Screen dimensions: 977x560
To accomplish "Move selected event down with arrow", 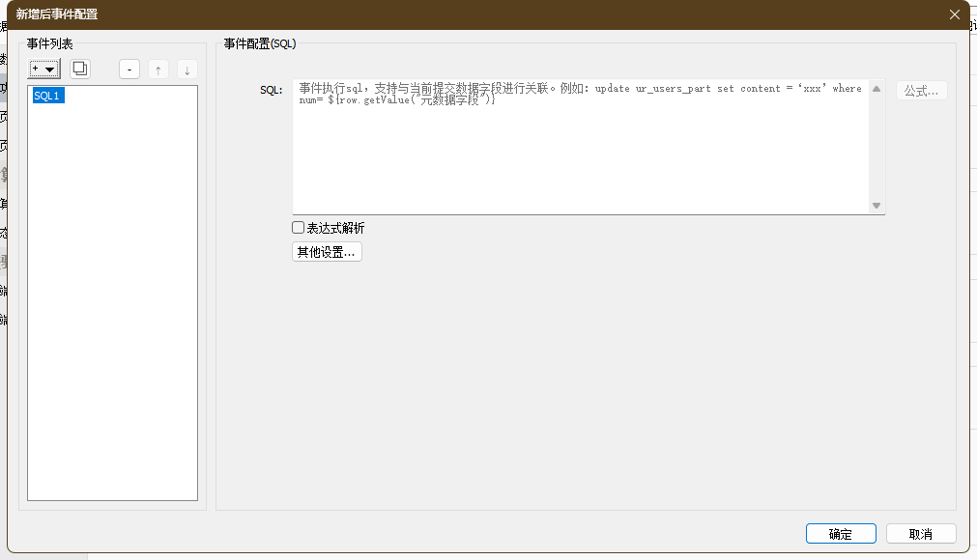I will 187,70.
